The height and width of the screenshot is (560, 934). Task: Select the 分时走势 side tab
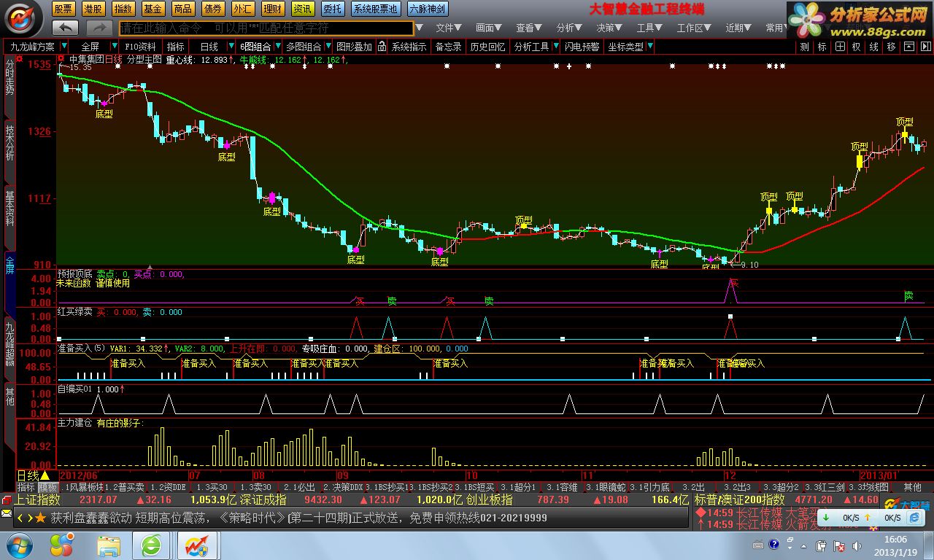pyautogui.click(x=9, y=86)
